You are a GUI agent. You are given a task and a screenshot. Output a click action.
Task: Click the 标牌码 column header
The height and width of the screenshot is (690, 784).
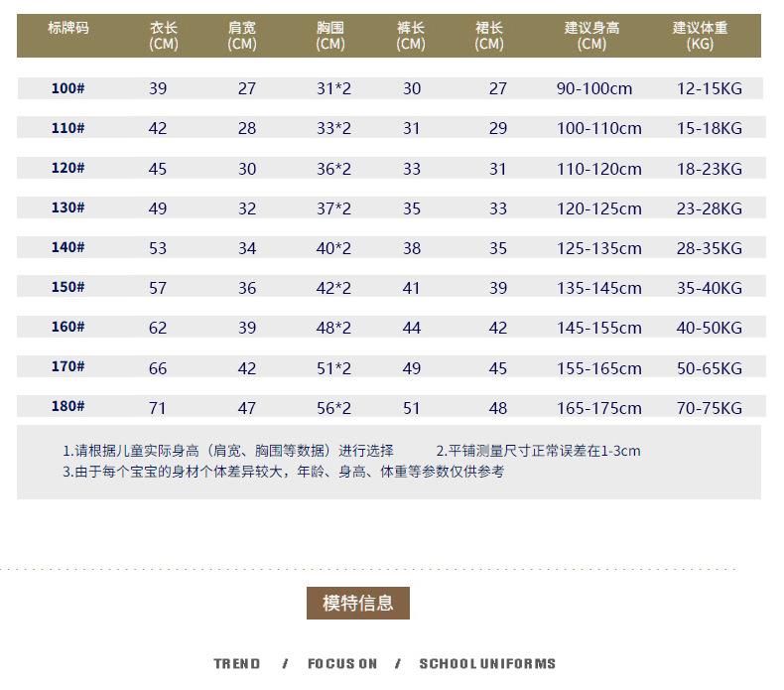(68, 28)
